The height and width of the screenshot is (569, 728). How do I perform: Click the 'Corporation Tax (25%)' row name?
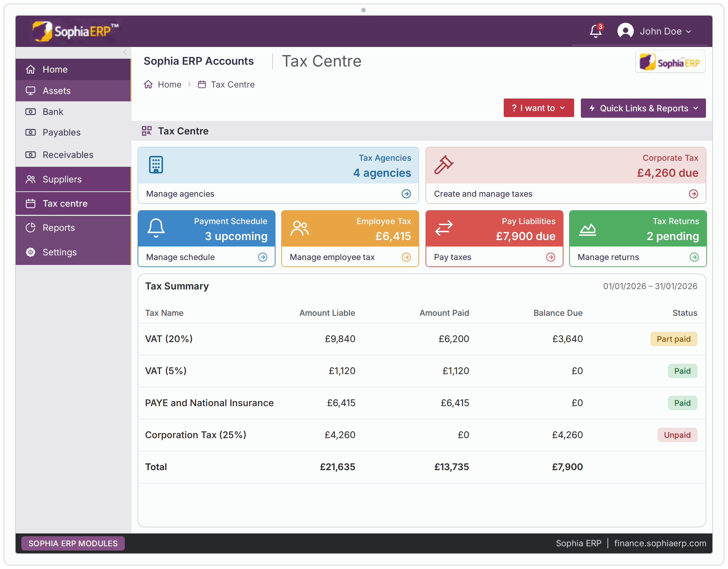pos(196,435)
